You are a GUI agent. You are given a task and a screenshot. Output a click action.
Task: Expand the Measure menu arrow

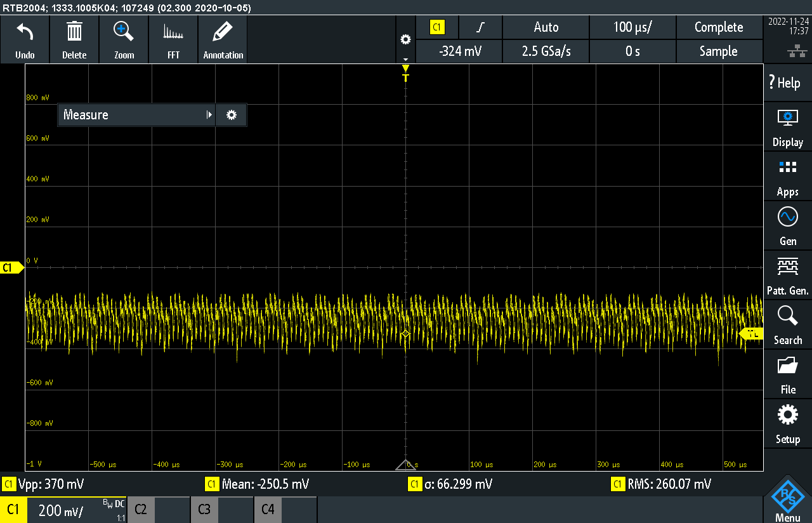coord(209,115)
